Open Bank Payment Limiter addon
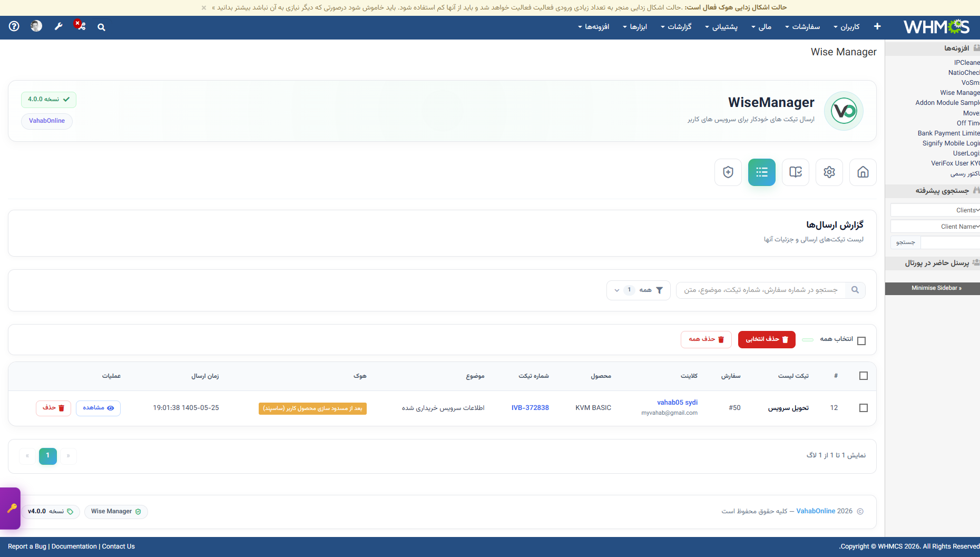The width and height of the screenshot is (980, 557). 949,133
